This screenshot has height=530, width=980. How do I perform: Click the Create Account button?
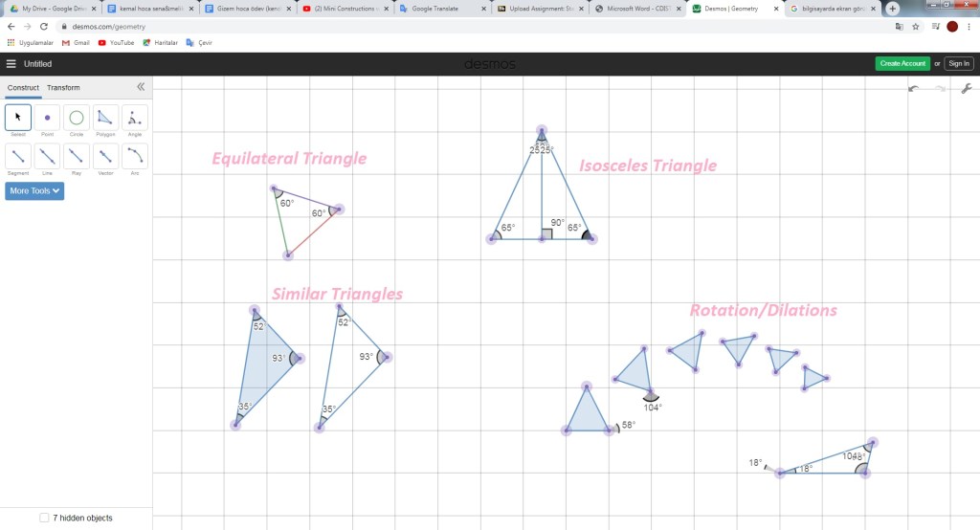902,64
